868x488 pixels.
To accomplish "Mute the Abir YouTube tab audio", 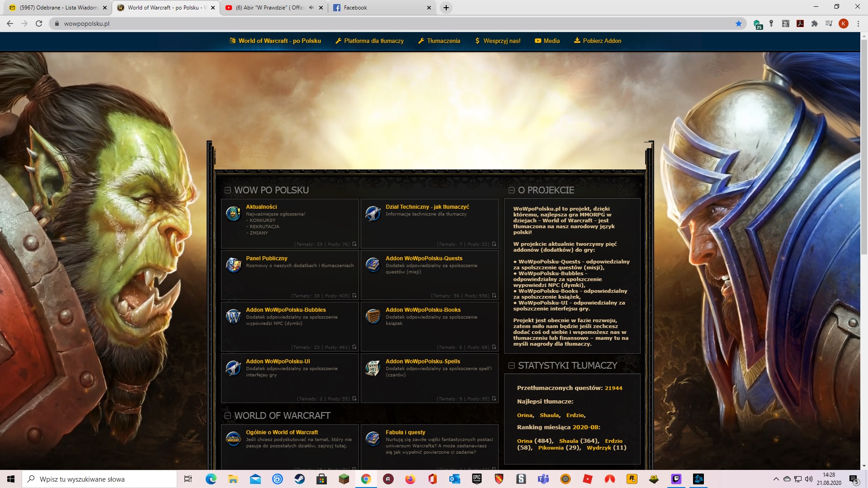I will point(311,8).
